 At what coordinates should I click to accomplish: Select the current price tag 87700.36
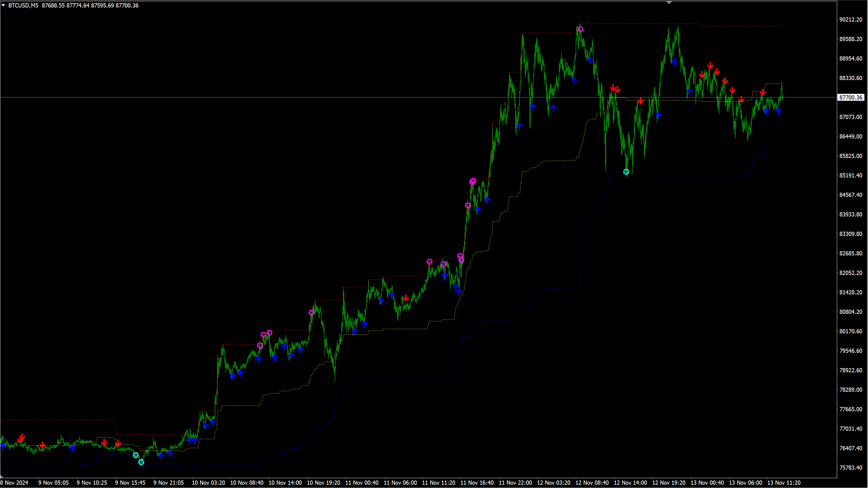[851, 97]
